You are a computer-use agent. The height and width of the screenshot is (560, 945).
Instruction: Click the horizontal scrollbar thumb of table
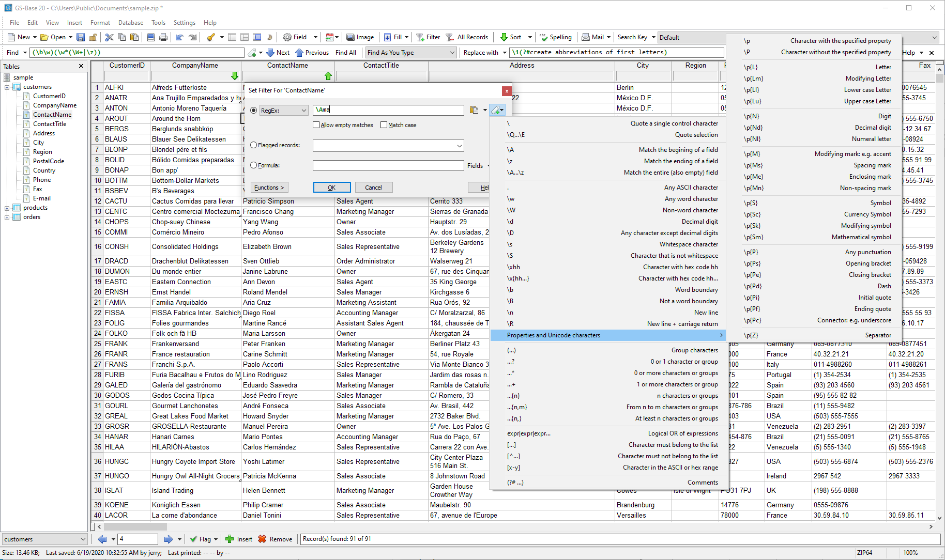coord(135,527)
